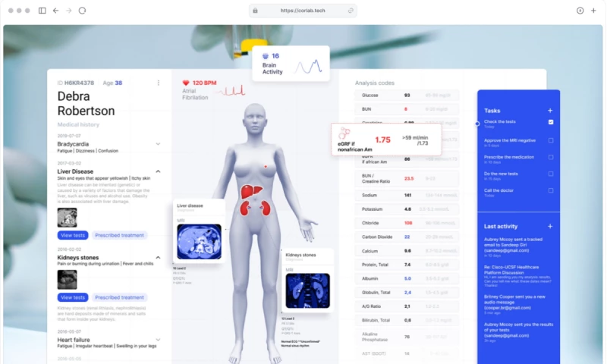
Task: Click the red heart BPM icon
Action: 186,83
